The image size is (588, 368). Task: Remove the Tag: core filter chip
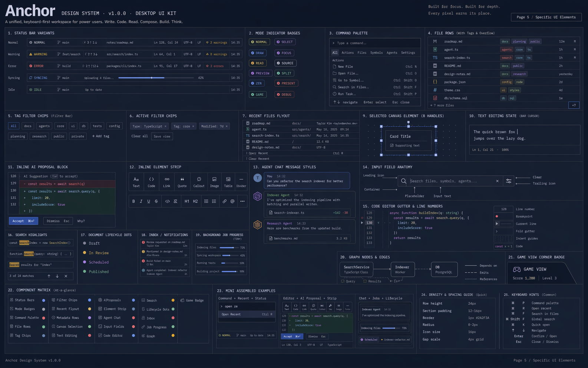click(x=193, y=126)
